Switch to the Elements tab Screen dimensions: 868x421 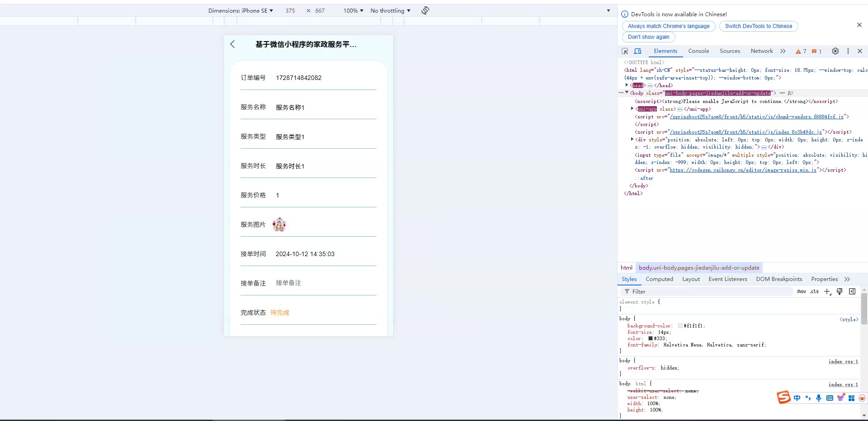(x=665, y=51)
